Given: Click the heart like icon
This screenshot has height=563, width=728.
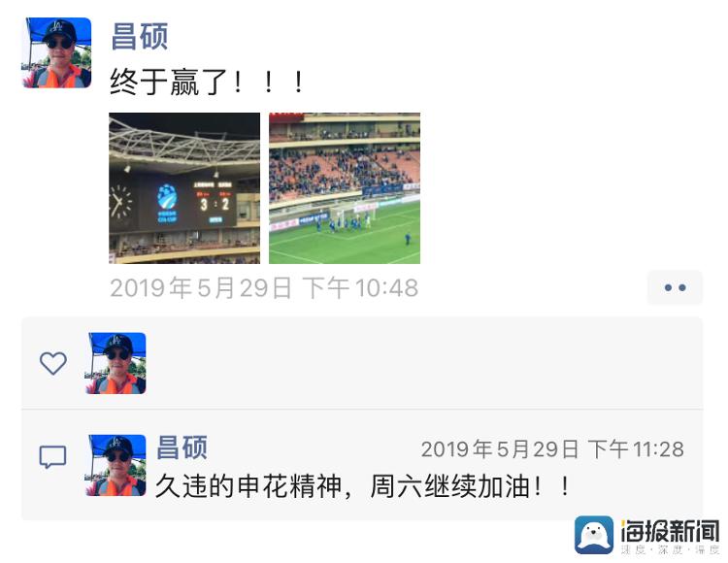Looking at the screenshot, I should 53,363.
